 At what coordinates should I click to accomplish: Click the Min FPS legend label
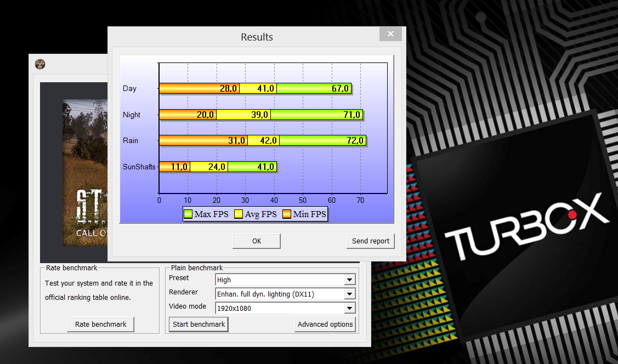pos(309,214)
